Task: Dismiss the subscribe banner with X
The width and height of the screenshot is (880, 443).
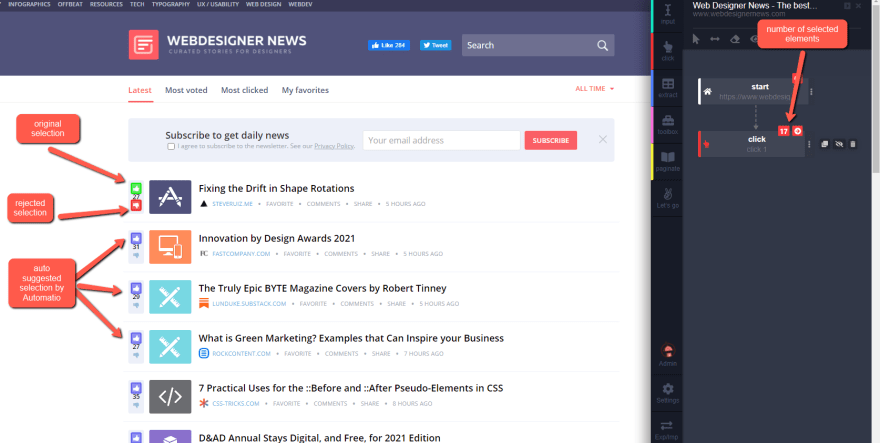Action: coord(603,139)
